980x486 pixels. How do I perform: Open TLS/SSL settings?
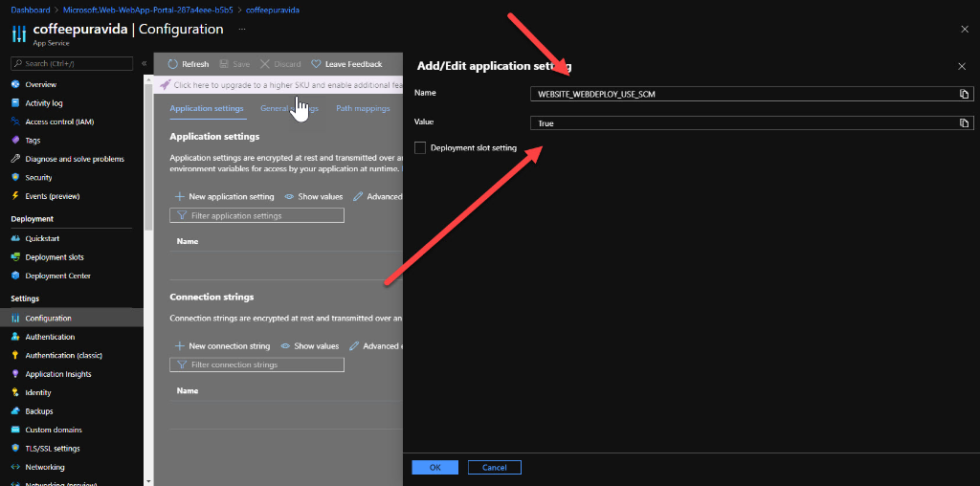pyautogui.click(x=53, y=449)
